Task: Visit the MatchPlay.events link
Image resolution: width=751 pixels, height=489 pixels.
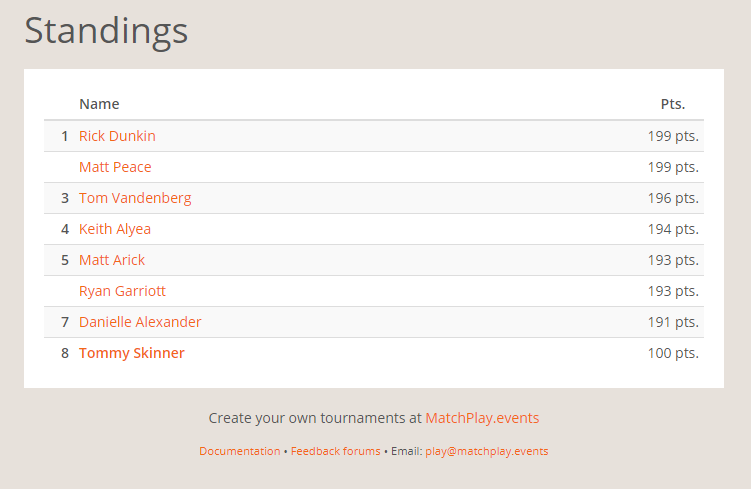Action: tap(482, 418)
